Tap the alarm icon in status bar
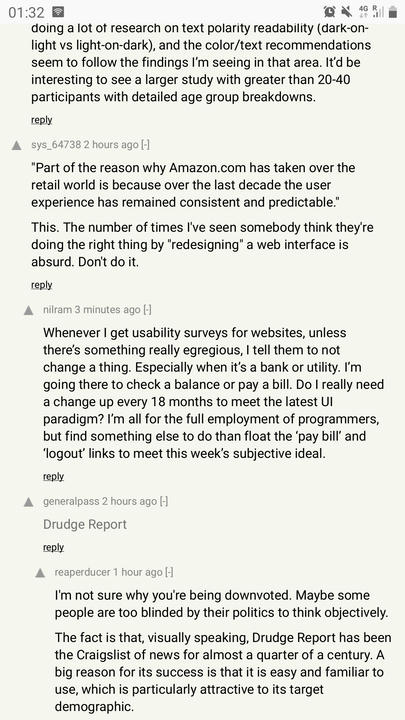Viewport: 405px width, 720px height. [329, 12]
